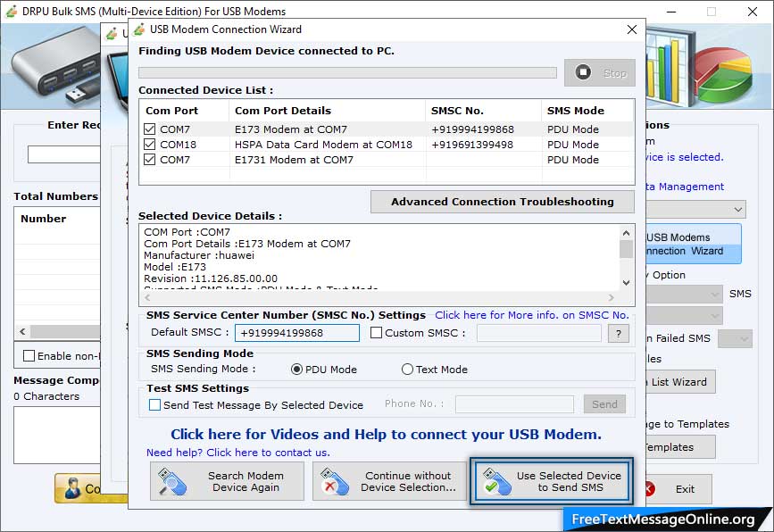Screen dimensions: 774x532
Task: Click the left scroll arrow of Number list
Action: pos(22,332)
